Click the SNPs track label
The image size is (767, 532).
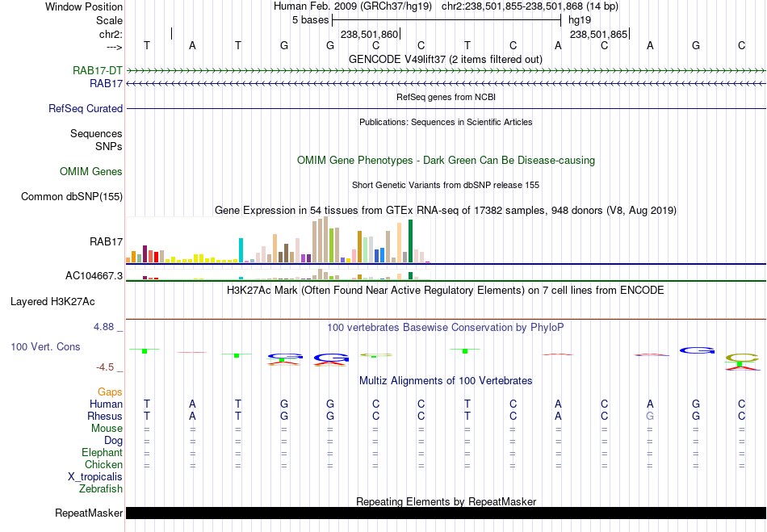coord(109,146)
